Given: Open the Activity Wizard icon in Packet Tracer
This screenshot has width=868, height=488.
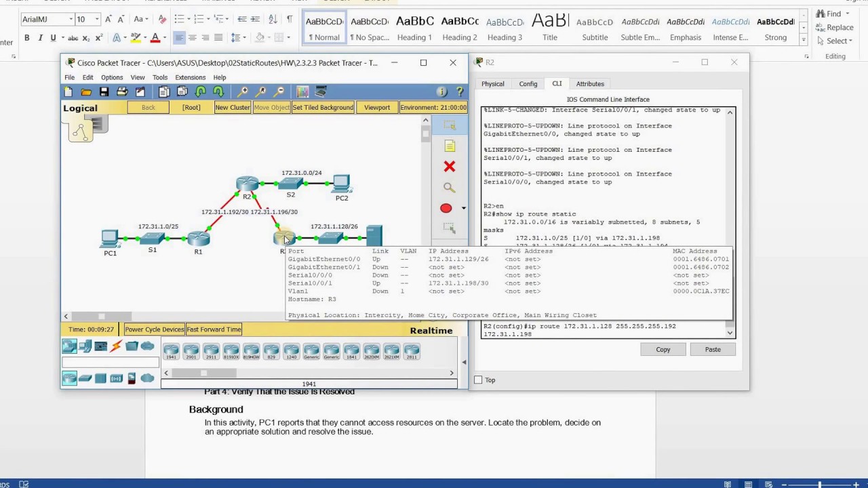Looking at the screenshot, I should coord(140,92).
